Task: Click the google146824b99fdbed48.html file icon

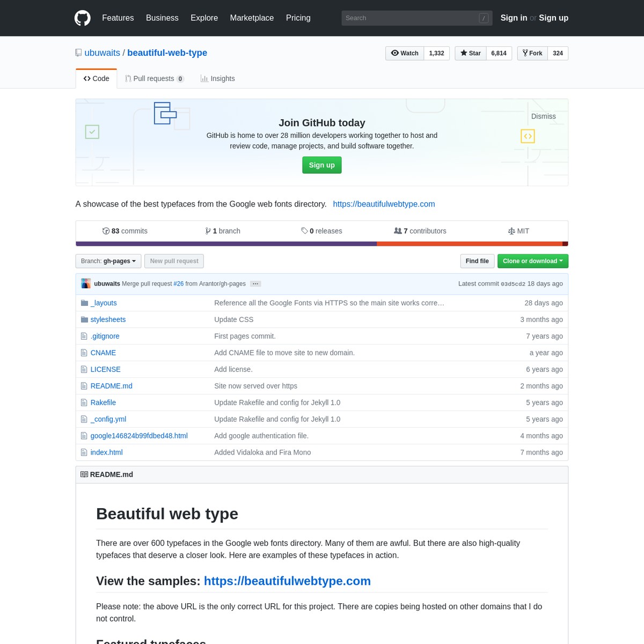Action: click(x=84, y=436)
